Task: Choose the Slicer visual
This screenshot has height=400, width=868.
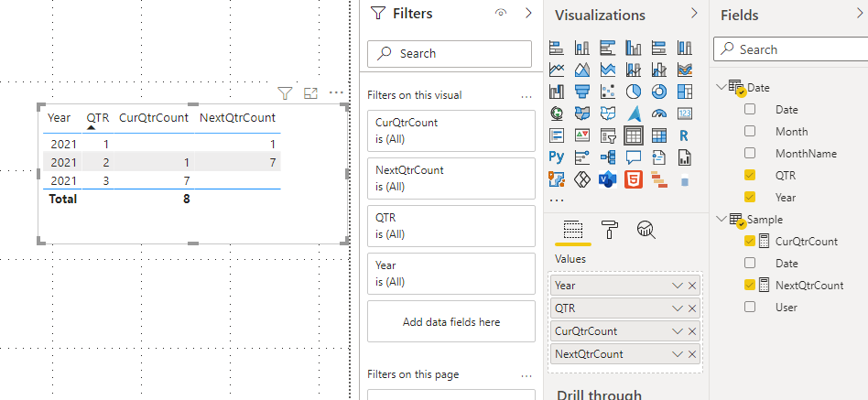Action: (x=608, y=135)
